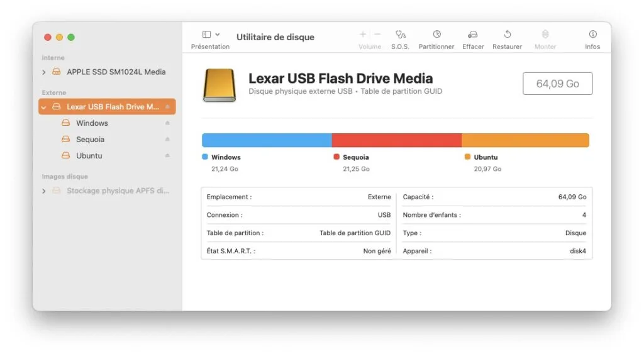Select the Ubuntu volume in sidebar

(x=107, y=156)
